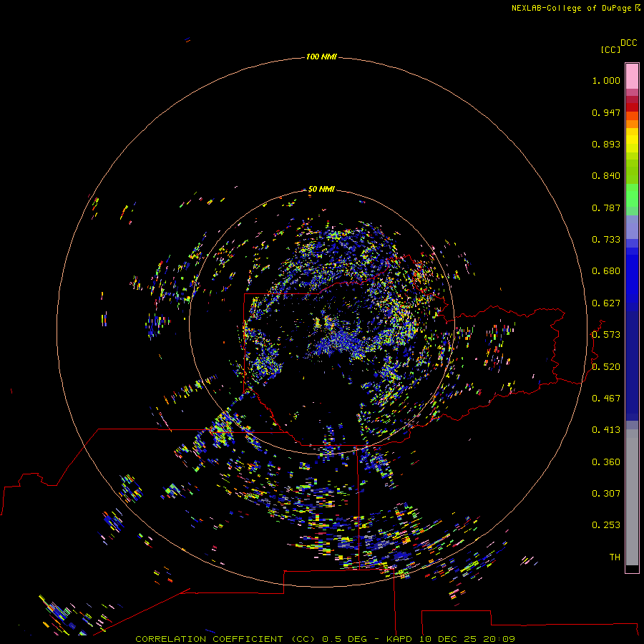Pick the orange swatch below 0.947

tap(632, 124)
